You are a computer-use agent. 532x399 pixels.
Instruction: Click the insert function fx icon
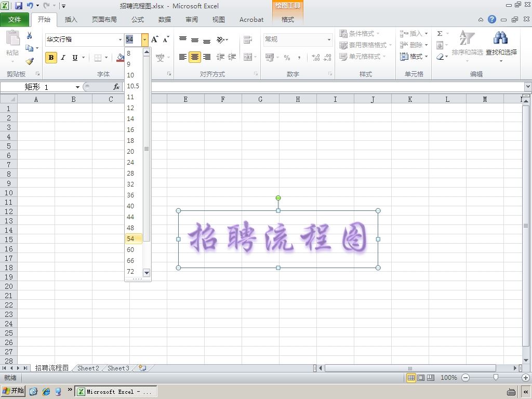click(116, 87)
